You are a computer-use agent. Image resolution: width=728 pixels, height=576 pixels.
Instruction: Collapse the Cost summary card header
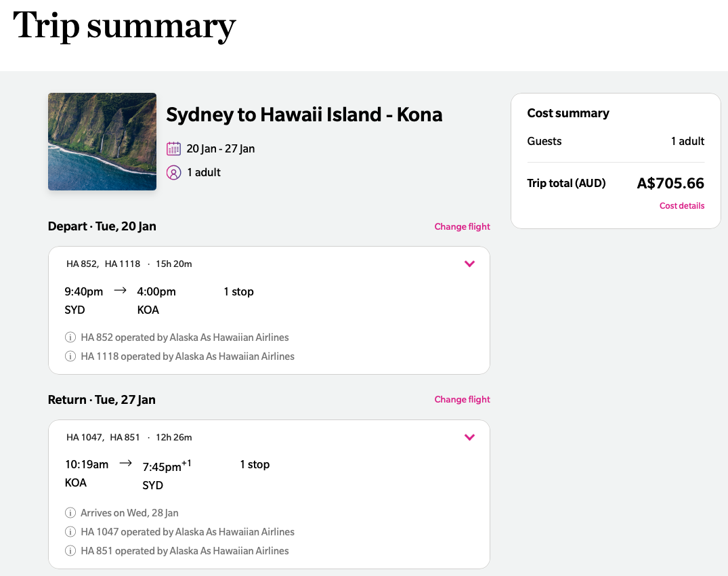tap(568, 113)
